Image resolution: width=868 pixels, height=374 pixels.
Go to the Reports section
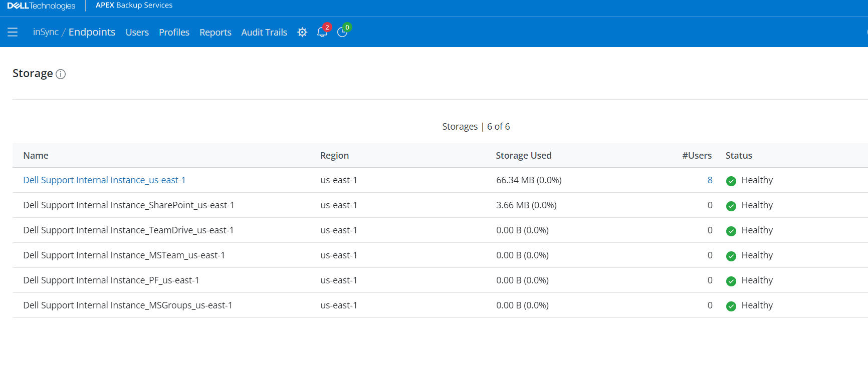click(x=215, y=32)
